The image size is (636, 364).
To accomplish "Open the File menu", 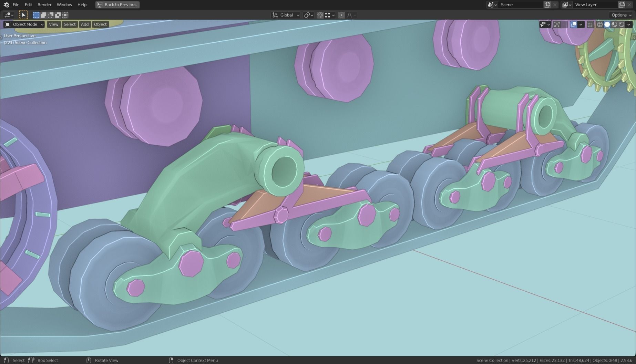I will click(16, 4).
